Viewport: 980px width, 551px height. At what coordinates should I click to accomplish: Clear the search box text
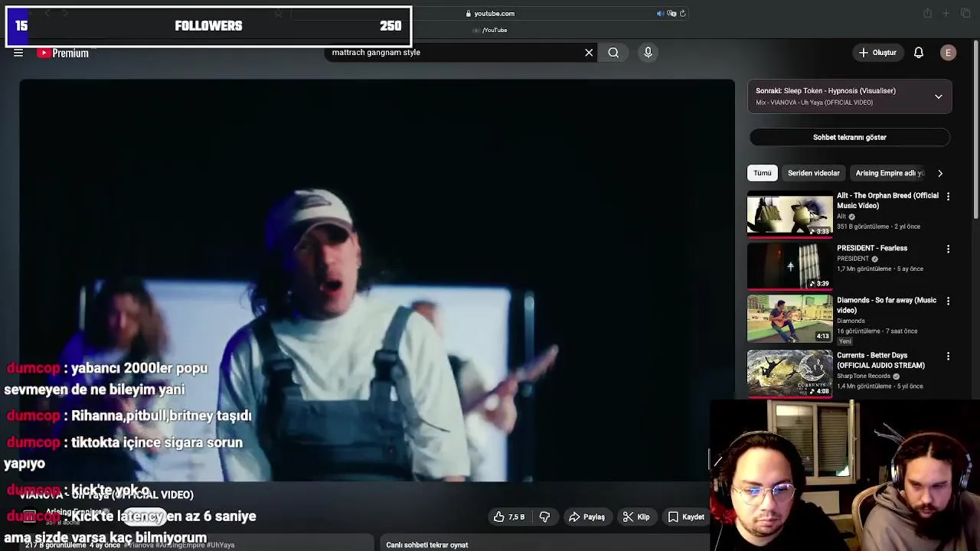click(x=589, y=53)
